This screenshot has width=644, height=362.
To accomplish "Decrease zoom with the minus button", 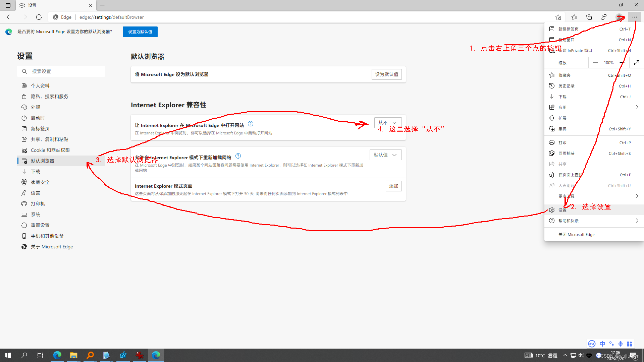I will (x=595, y=63).
